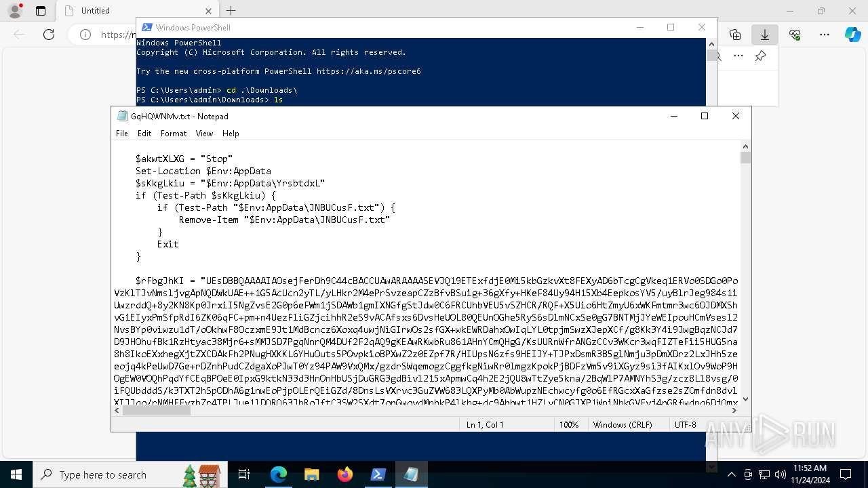This screenshot has height=488, width=868.
Task: Click the Windows (CRLF) status entry
Action: click(x=623, y=424)
